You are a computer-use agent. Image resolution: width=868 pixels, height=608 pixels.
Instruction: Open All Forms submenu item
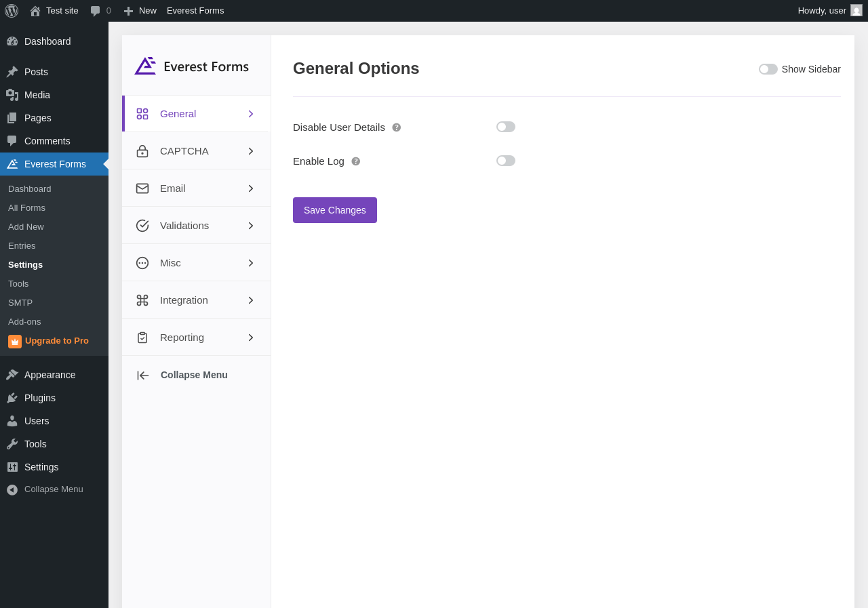pyautogui.click(x=27, y=208)
